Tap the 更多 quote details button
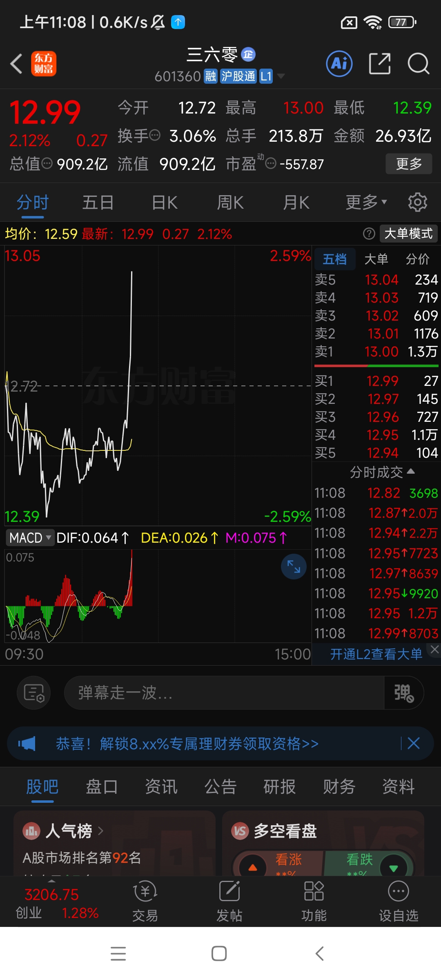The height and width of the screenshot is (980, 441). (409, 164)
